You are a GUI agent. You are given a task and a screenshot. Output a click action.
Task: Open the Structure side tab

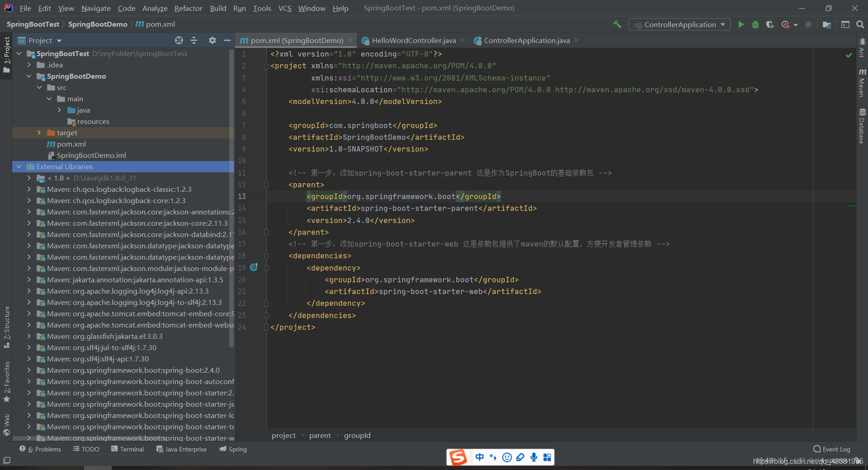click(6, 327)
